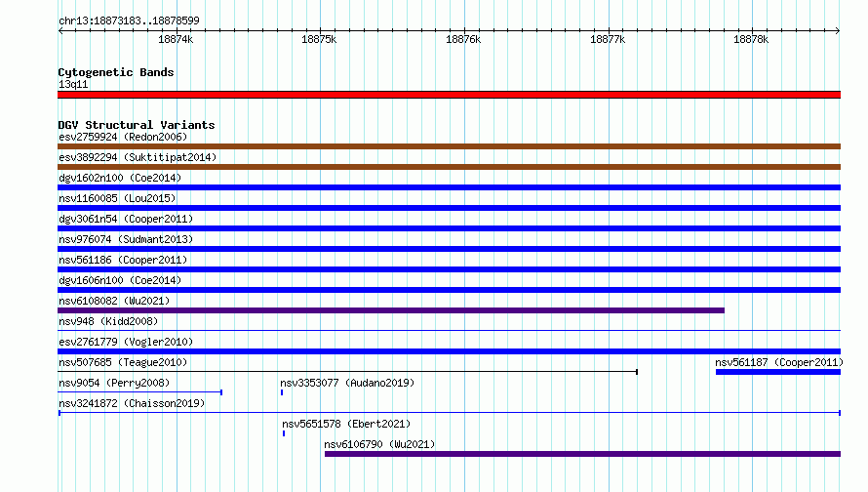Image resolution: width=868 pixels, height=492 pixels.
Task: Select the thin blue nsv948 line
Action: (449, 331)
